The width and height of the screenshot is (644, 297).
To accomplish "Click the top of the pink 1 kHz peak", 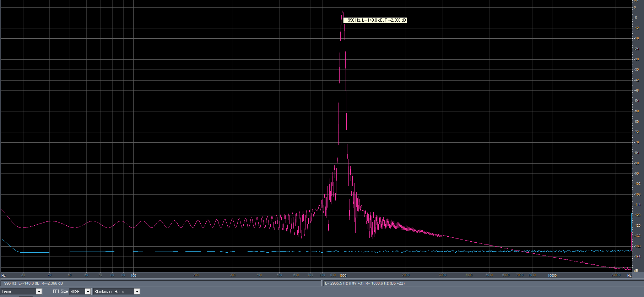I will 342,11.
